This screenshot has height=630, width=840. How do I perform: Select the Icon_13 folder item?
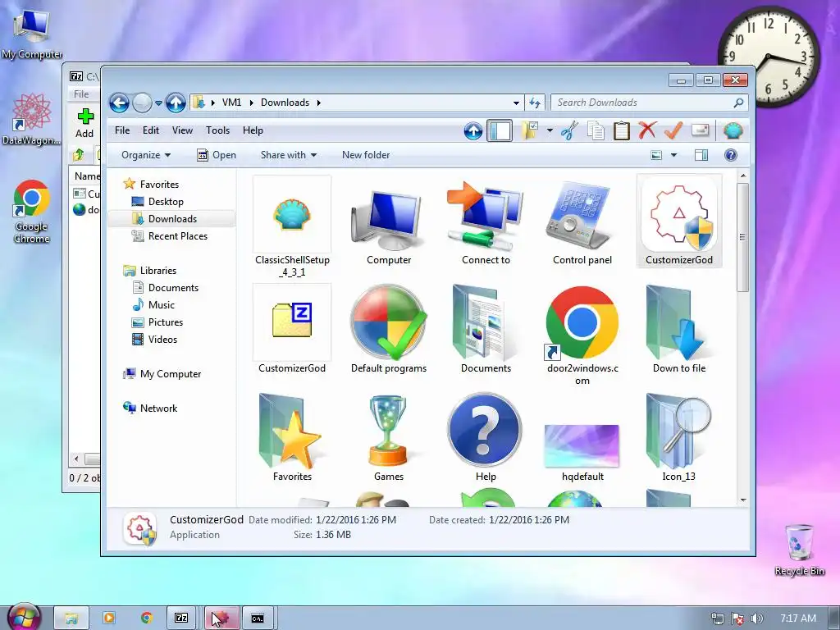678,437
